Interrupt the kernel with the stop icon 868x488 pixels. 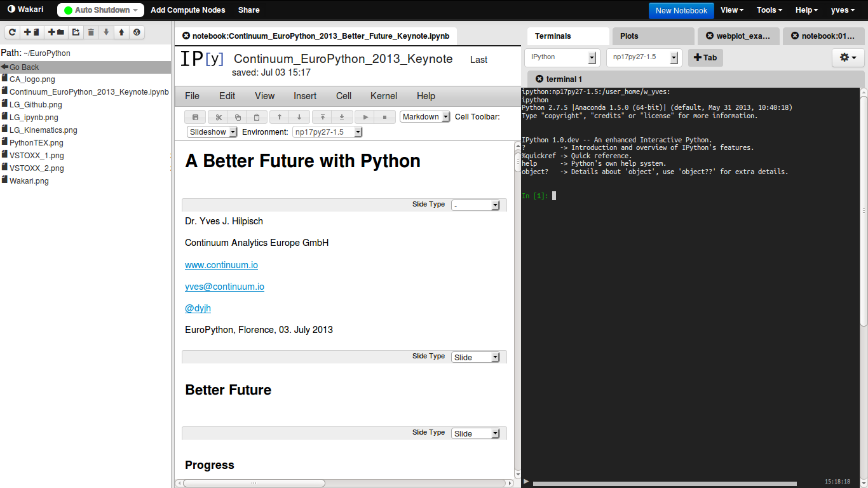(384, 117)
